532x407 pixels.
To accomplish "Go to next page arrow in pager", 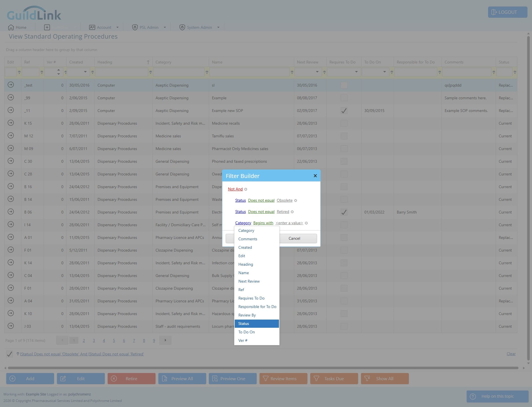I will click(165, 340).
